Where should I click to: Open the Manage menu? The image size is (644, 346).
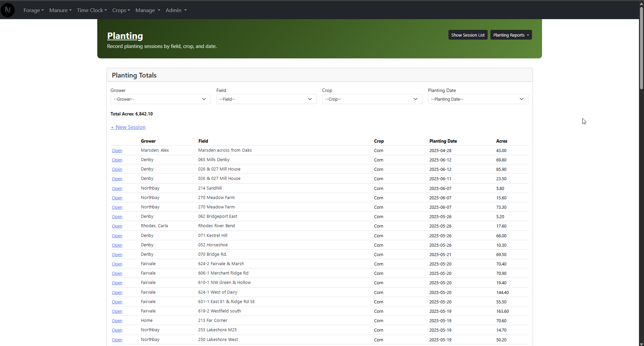[x=148, y=10]
